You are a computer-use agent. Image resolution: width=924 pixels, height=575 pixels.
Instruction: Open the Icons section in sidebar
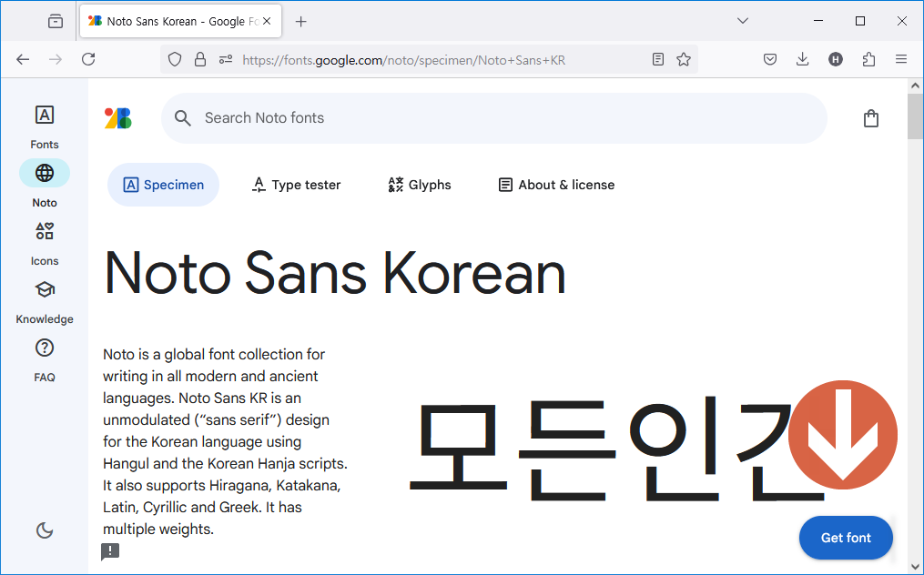tap(45, 243)
